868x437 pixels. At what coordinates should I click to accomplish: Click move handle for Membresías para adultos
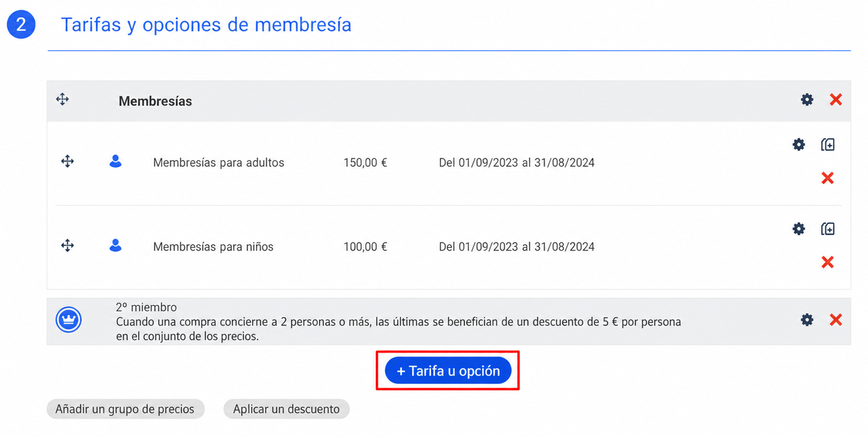click(x=67, y=162)
